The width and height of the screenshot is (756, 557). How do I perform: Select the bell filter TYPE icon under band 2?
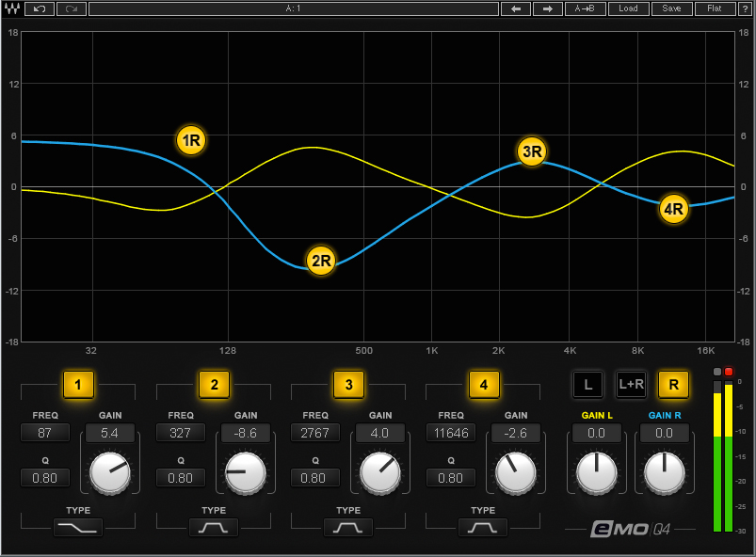click(213, 528)
